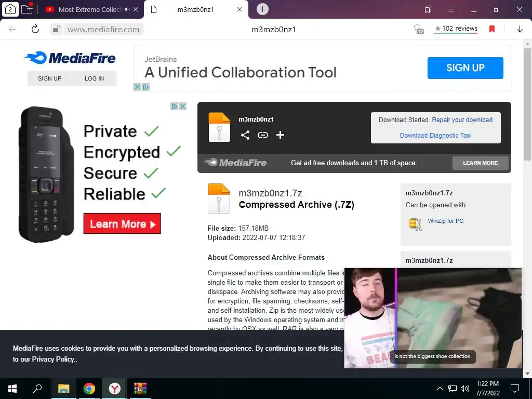Open the browser hamburger menu
This screenshot has width=532, height=399.
pyautogui.click(x=451, y=9)
